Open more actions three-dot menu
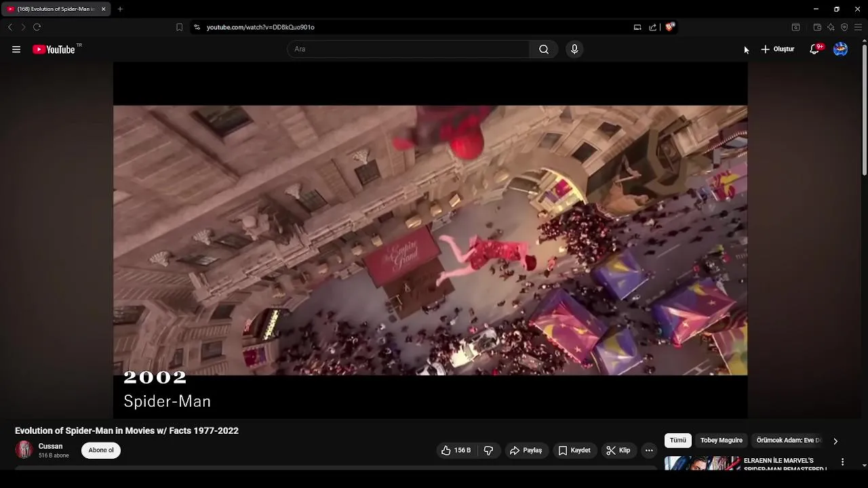The image size is (868, 488). click(x=649, y=450)
